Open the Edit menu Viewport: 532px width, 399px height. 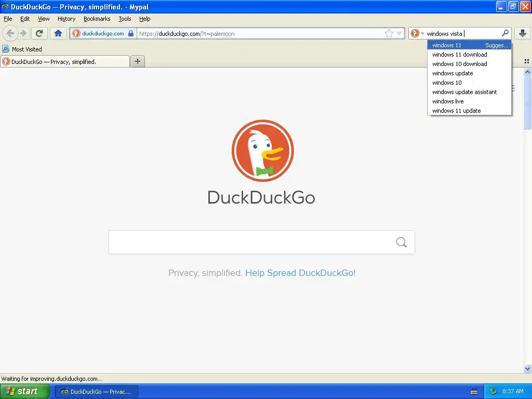[25, 19]
